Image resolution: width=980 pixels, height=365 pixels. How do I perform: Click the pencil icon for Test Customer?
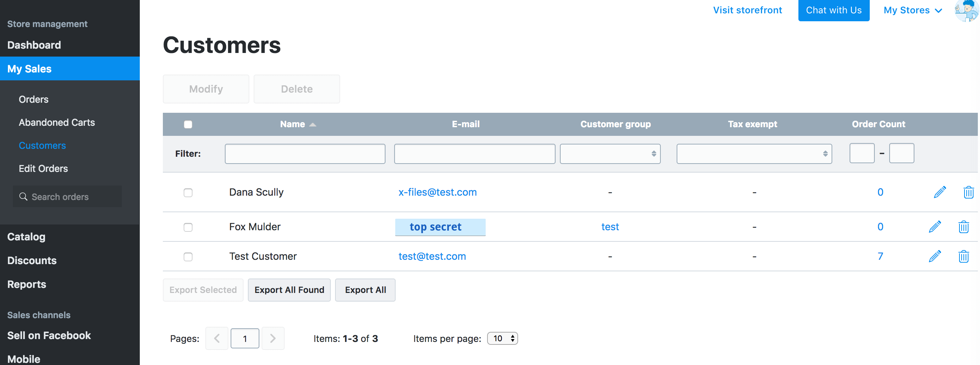pos(935,257)
